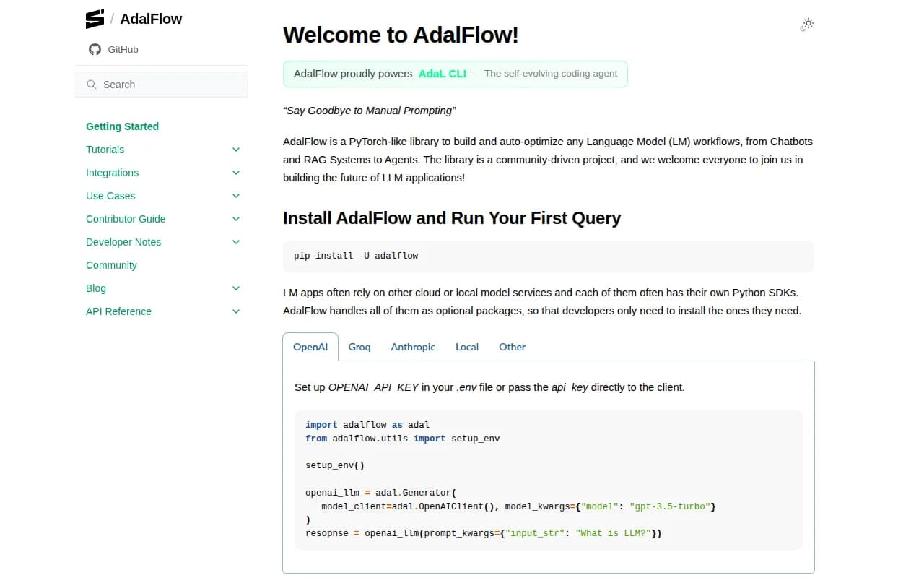This screenshot has width=924, height=578.
Task: Expand the Blog section chevron
Action: coord(236,288)
